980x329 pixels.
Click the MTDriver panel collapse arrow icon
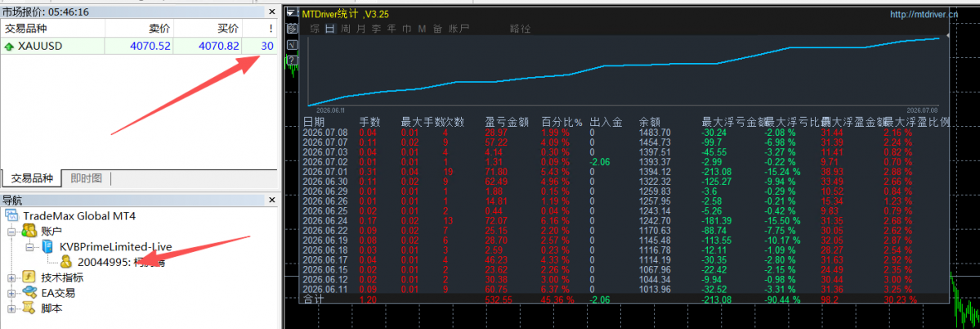pos(291,12)
